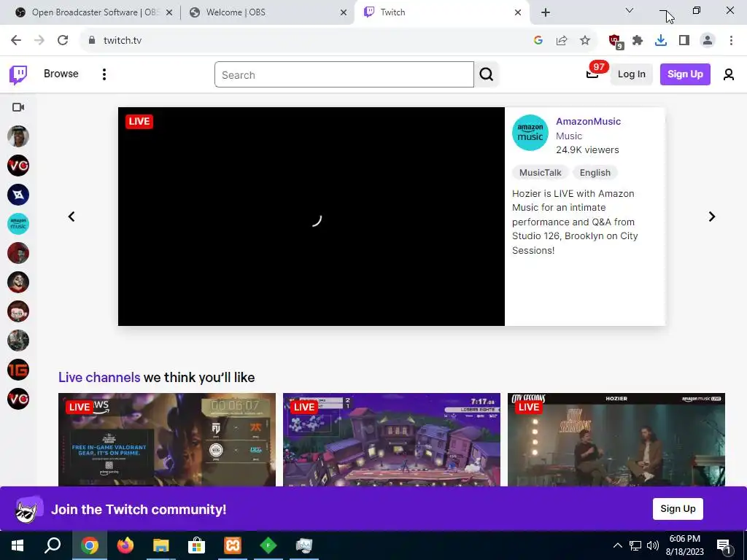The image size is (747, 560).
Task: Open Windows taskbar search
Action: pyautogui.click(x=53, y=545)
